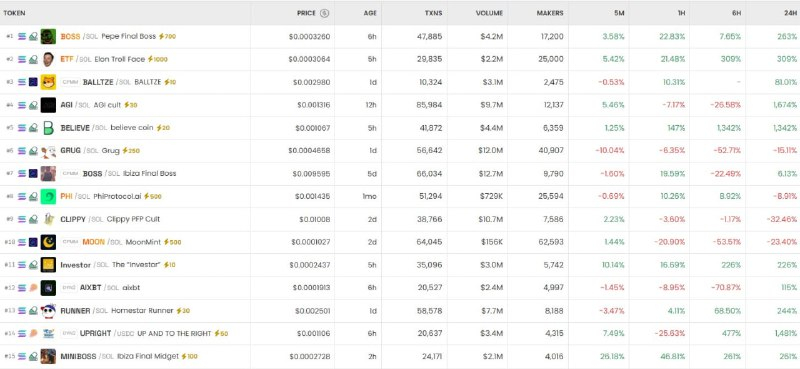The height and width of the screenshot is (369, 800).
Task: Click the Grug token logo
Action: [x=48, y=151]
